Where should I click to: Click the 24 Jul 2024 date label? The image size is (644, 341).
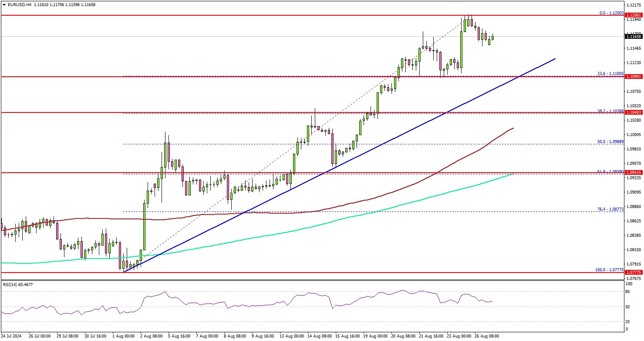click(12, 336)
